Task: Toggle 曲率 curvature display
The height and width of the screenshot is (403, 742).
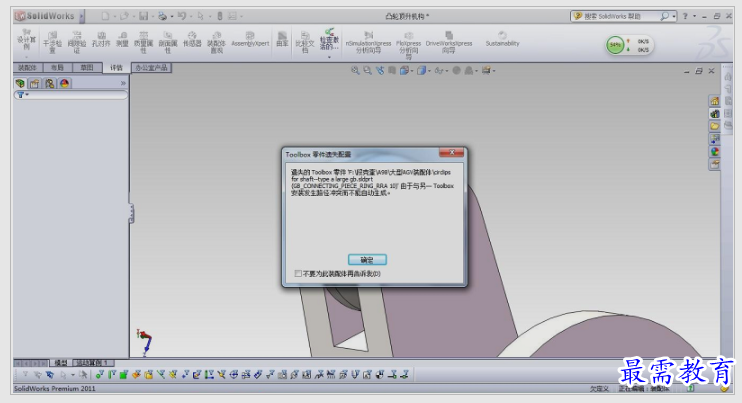Action: click(x=282, y=39)
